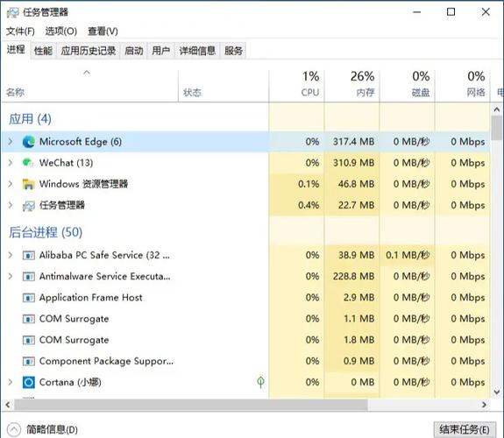This screenshot has width=504, height=438.
Task: Expand the 任务管理器 process row
Action: point(11,205)
